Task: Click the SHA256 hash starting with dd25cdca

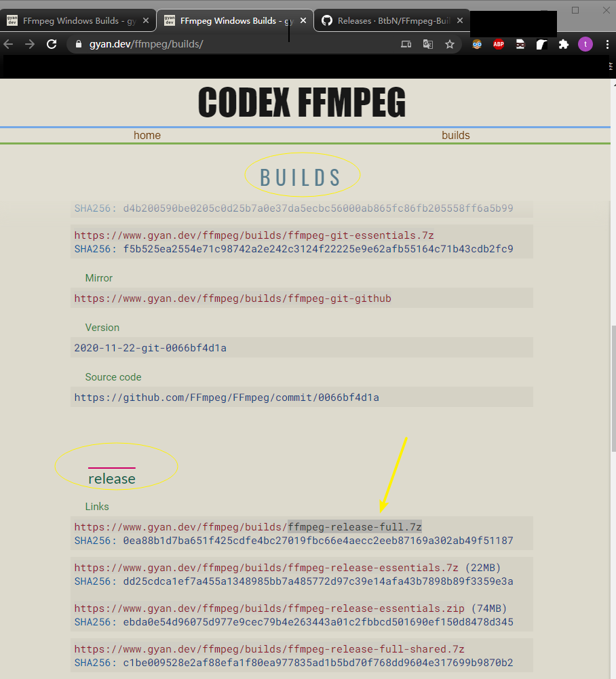Action: pos(318,581)
